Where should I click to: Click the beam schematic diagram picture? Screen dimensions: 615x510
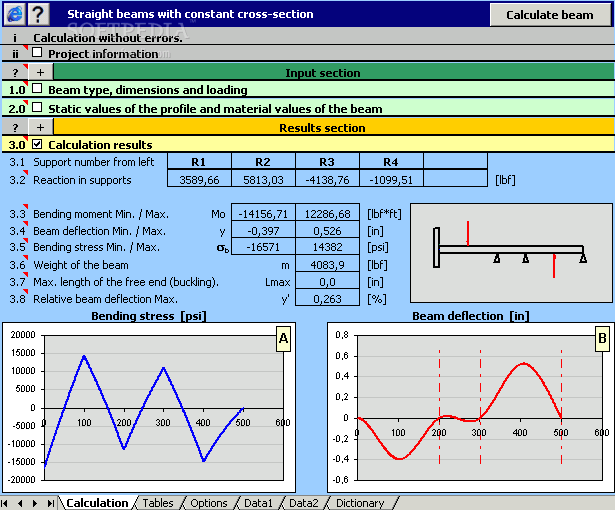511,253
